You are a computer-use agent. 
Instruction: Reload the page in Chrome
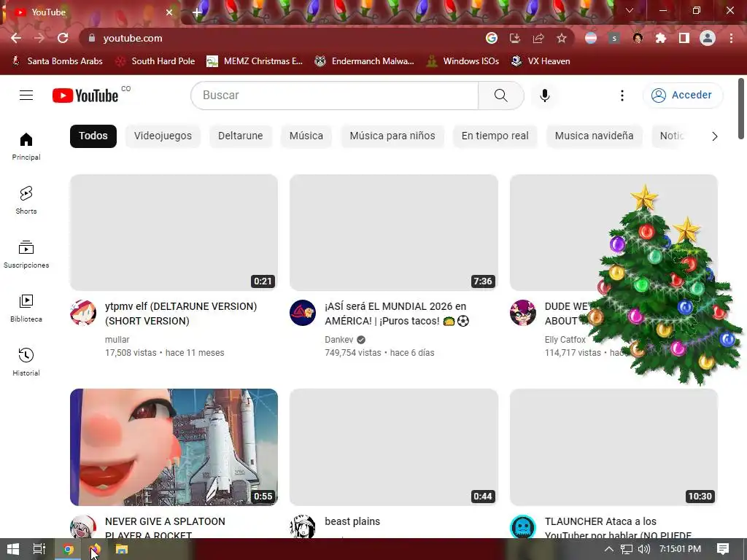point(63,38)
